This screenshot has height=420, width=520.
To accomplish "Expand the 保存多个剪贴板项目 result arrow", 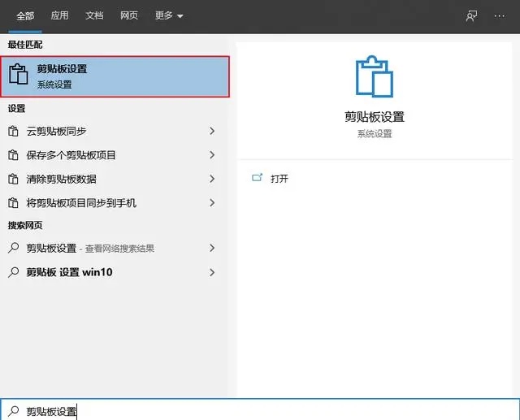I will (x=212, y=155).
